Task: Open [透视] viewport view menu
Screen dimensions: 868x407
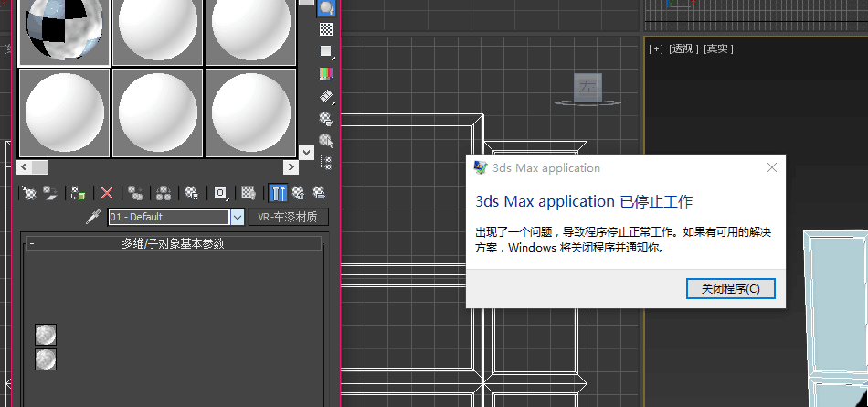Action: (x=683, y=48)
